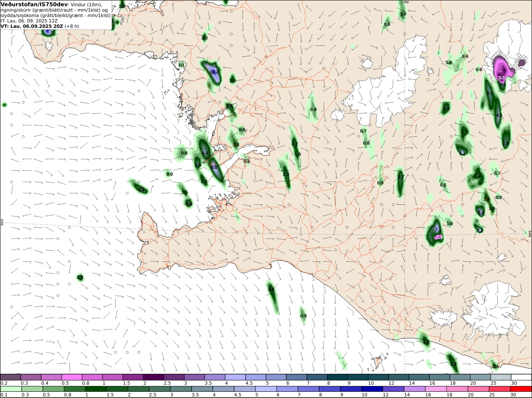The height and width of the screenshot is (398, 532).
Task: Select the 6.8 precipitation value label
Action: [214, 167]
